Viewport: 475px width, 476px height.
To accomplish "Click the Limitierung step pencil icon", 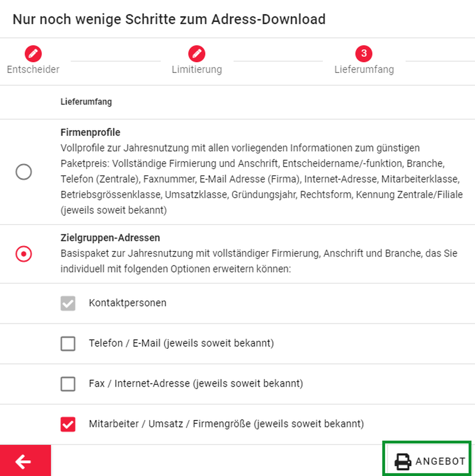I will pyautogui.click(x=196, y=54).
